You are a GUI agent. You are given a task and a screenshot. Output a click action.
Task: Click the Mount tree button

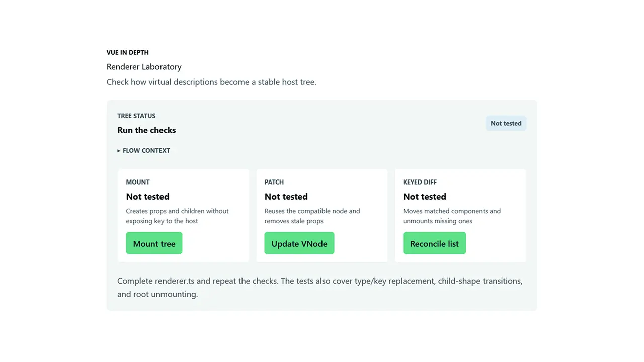[154, 243]
